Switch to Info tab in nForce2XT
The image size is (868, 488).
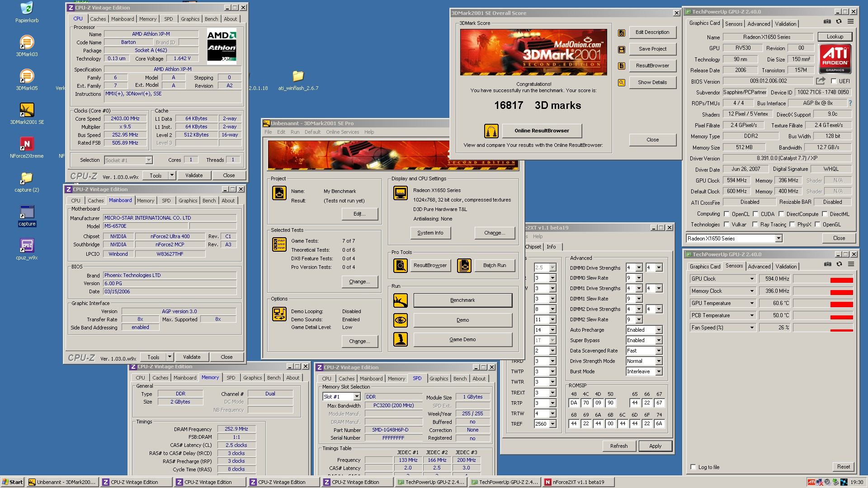pyautogui.click(x=551, y=247)
